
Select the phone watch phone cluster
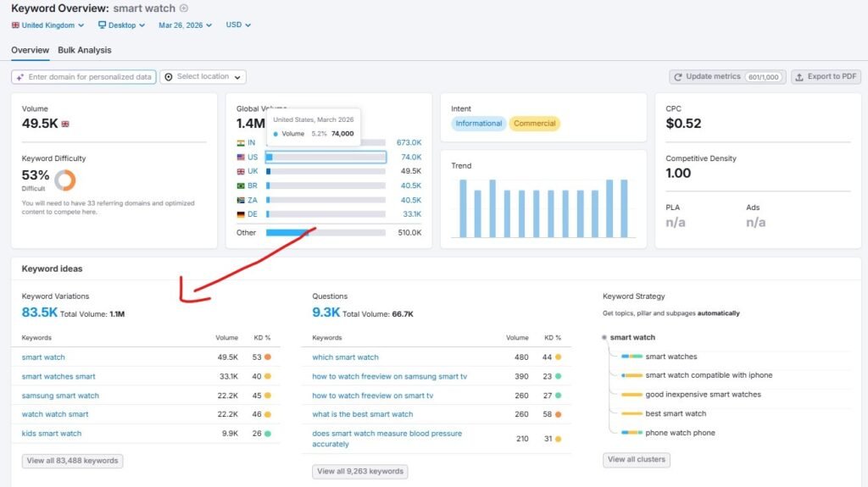[x=680, y=434]
